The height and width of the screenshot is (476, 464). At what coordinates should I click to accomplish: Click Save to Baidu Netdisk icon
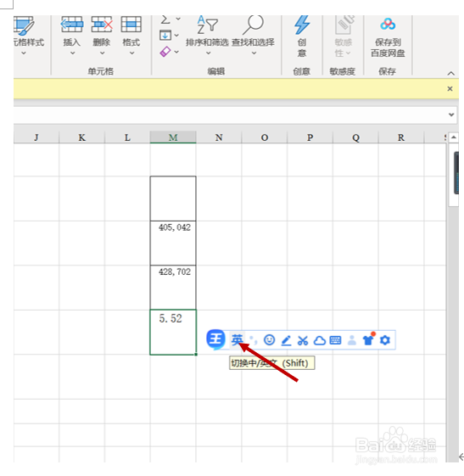(388, 25)
